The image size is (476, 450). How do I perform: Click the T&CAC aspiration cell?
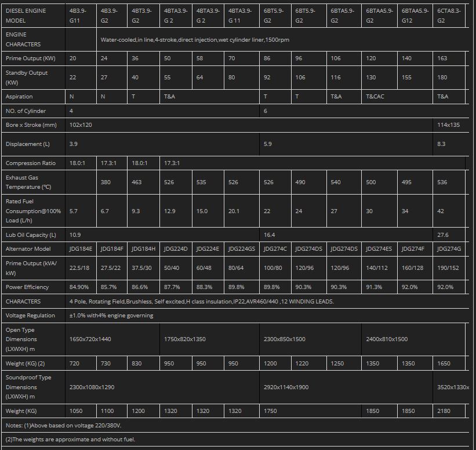pyautogui.click(x=375, y=97)
